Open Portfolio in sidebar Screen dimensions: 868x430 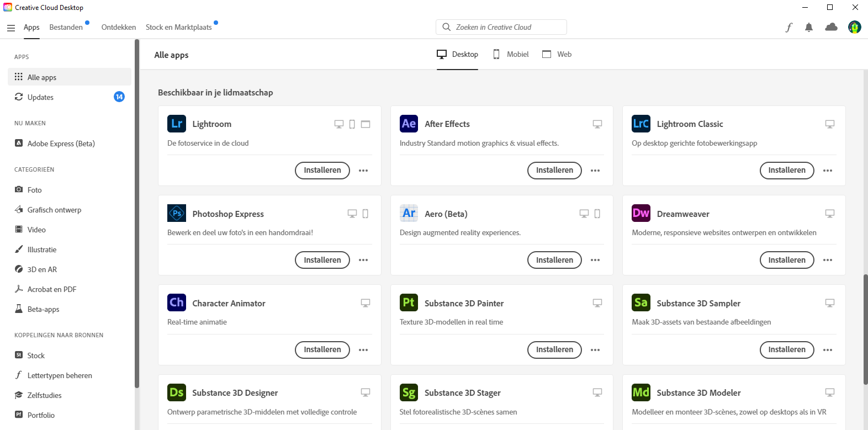(x=70, y=415)
